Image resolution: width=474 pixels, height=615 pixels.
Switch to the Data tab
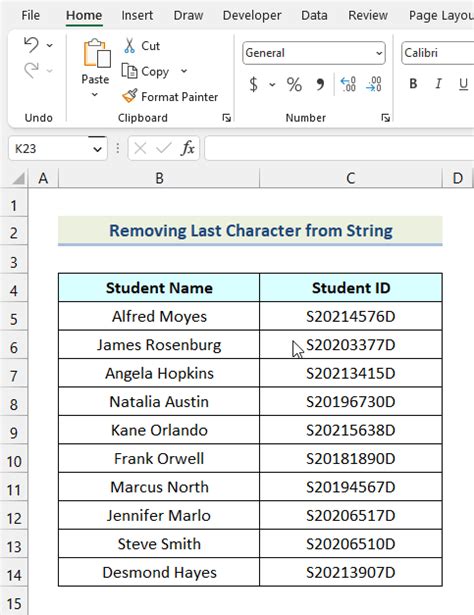tap(314, 15)
